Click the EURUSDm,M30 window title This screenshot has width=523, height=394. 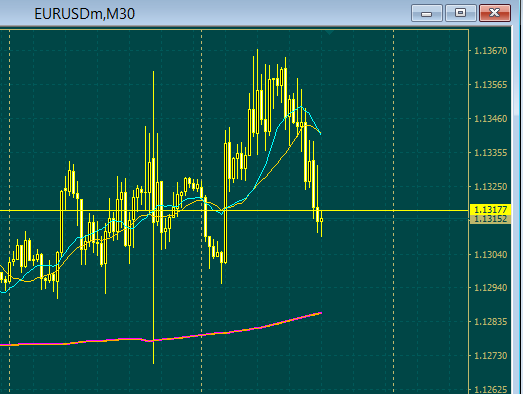84,14
